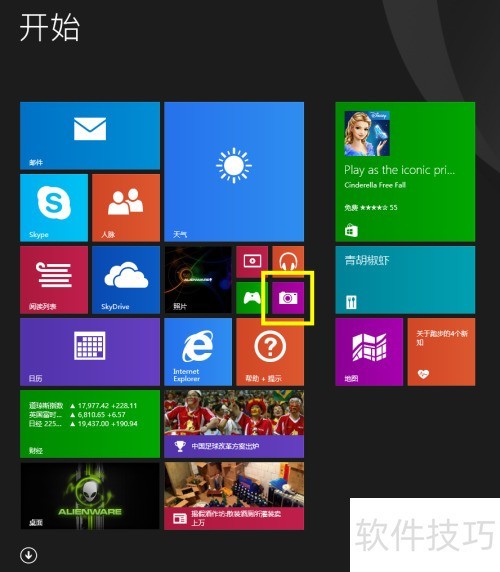Click the down arrow to show all apps
Viewport: 500px width, 572px height.
click(x=28, y=555)
